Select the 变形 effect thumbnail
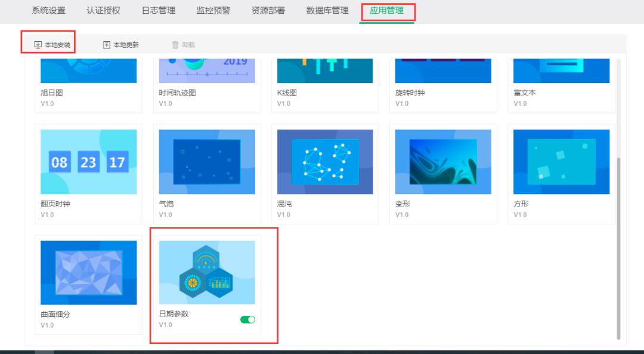This screenshot has height=354, width=644. [442, 161]
